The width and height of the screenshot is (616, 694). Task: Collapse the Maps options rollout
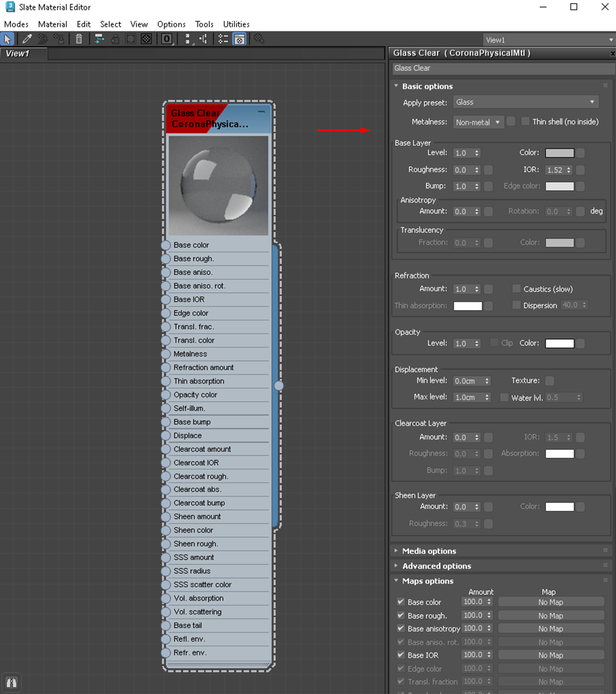tap(428, 581)
